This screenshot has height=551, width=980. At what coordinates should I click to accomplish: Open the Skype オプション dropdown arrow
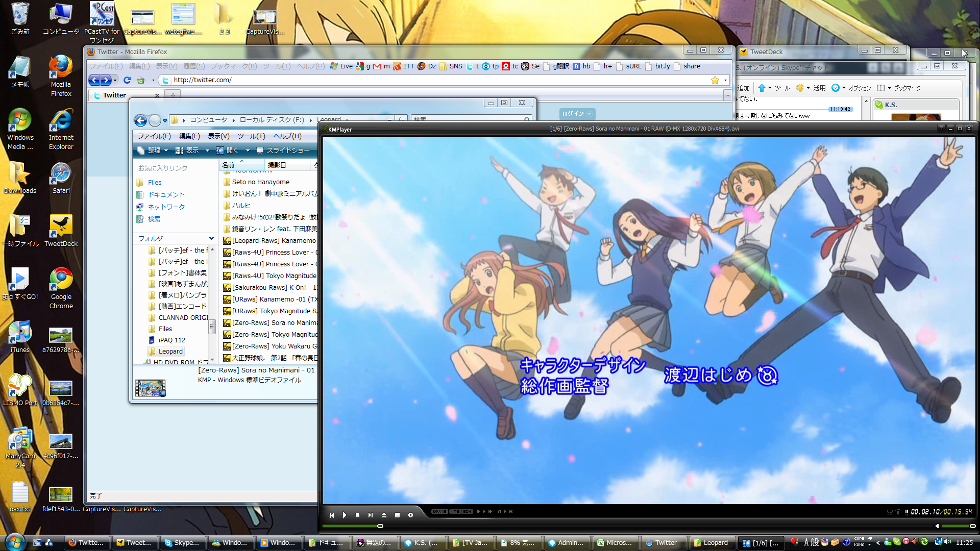(x=844, y=88)
